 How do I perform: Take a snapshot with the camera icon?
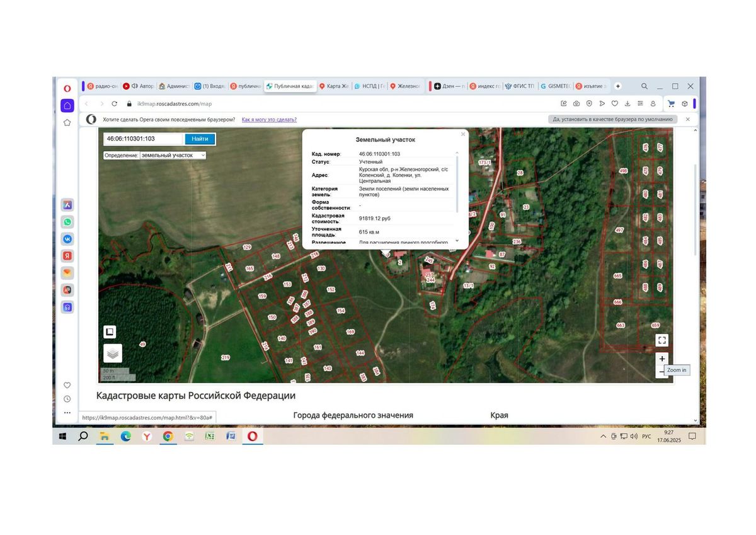pos(576,103)
